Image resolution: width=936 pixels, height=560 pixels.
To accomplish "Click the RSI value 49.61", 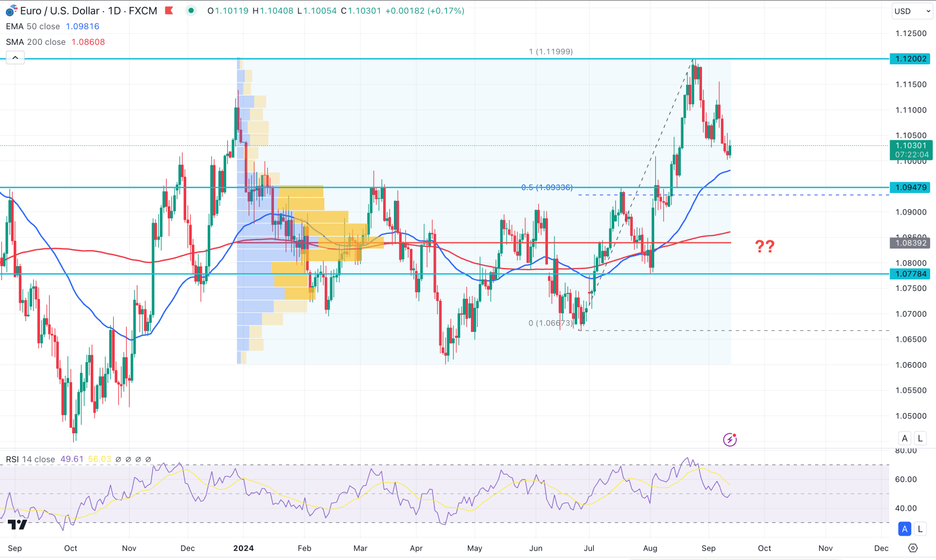I will coord(72,459).
